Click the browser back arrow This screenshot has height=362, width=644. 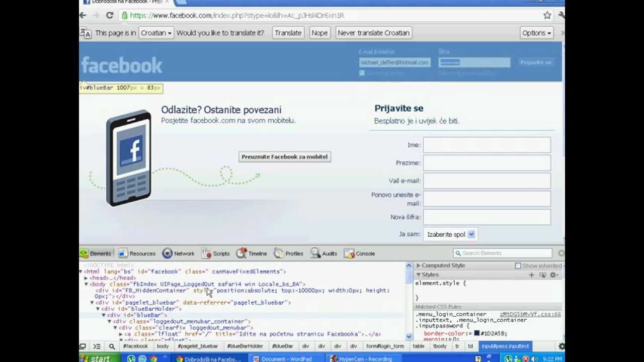pyautogui.click(x=83, y=16)
